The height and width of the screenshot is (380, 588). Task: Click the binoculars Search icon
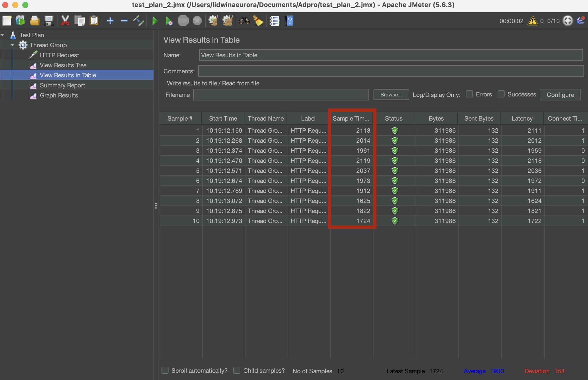pyautogui.click(x=244, y=21)
